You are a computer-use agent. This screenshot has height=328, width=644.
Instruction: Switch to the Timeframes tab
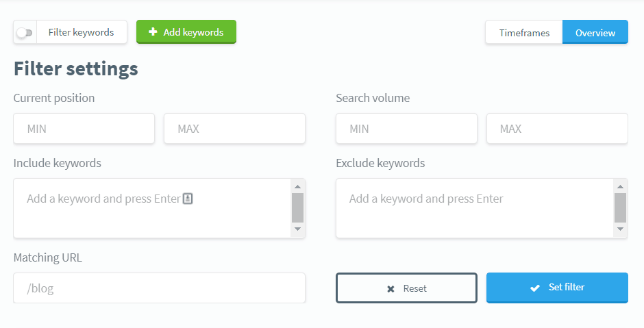(x=524, y=32)
